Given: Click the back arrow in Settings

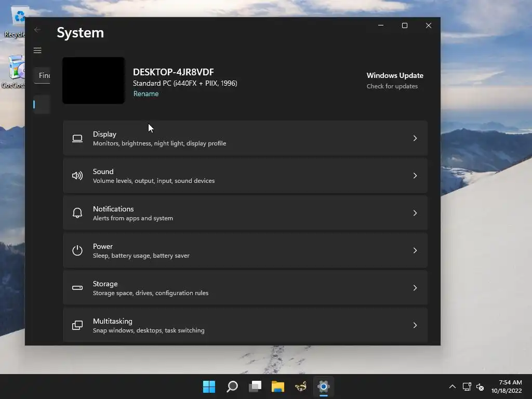Looking at the screenshot, I should click(x=37, y=30).
